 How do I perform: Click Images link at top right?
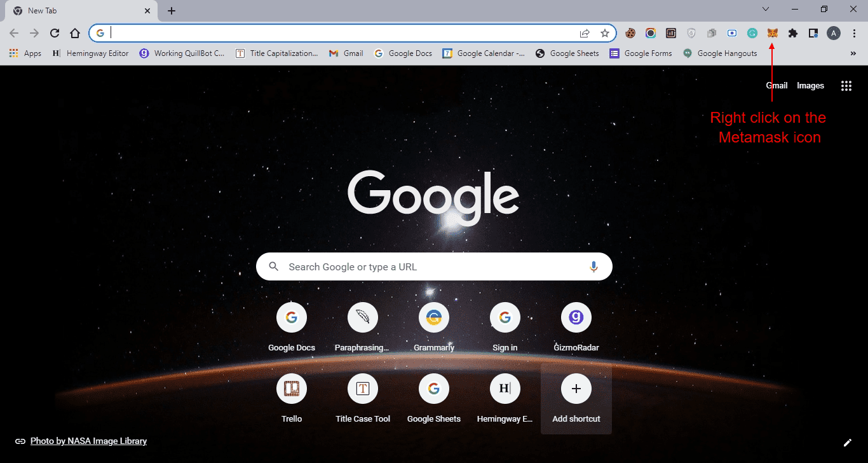tap(810, 86)
